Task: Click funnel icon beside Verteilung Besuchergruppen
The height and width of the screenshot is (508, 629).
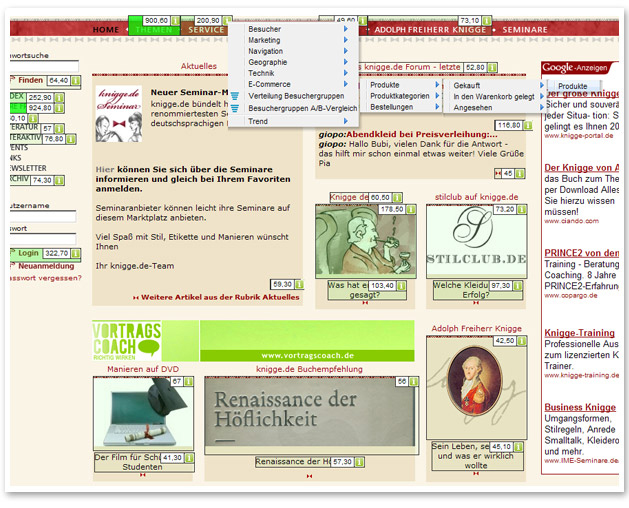Action: pyautogui.click(x=235, y=96)
